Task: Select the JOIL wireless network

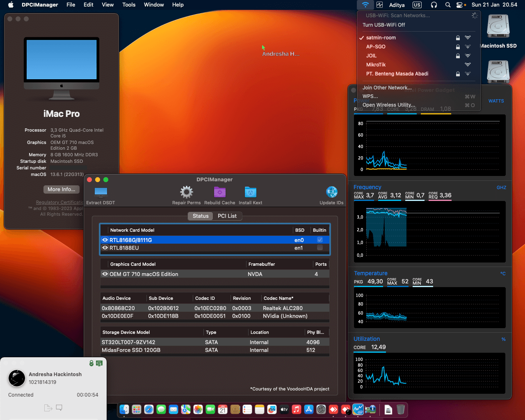Action: tap(418, 56)
